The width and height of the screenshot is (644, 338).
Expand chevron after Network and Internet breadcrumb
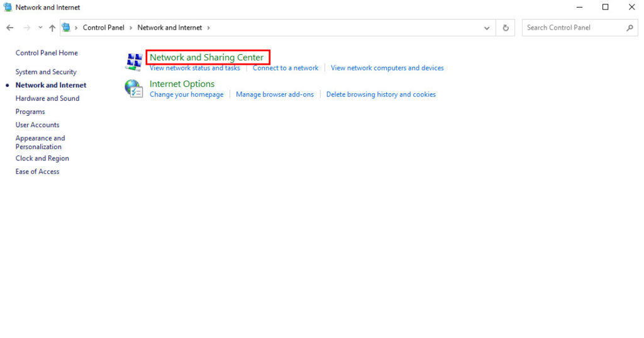[208, 28]
